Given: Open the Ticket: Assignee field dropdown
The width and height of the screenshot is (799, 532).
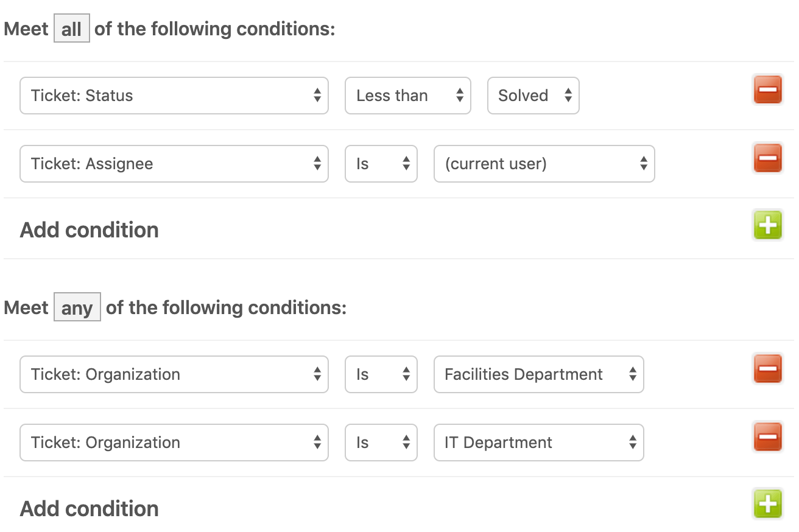Looking at the screenshot, I should 174,164.
